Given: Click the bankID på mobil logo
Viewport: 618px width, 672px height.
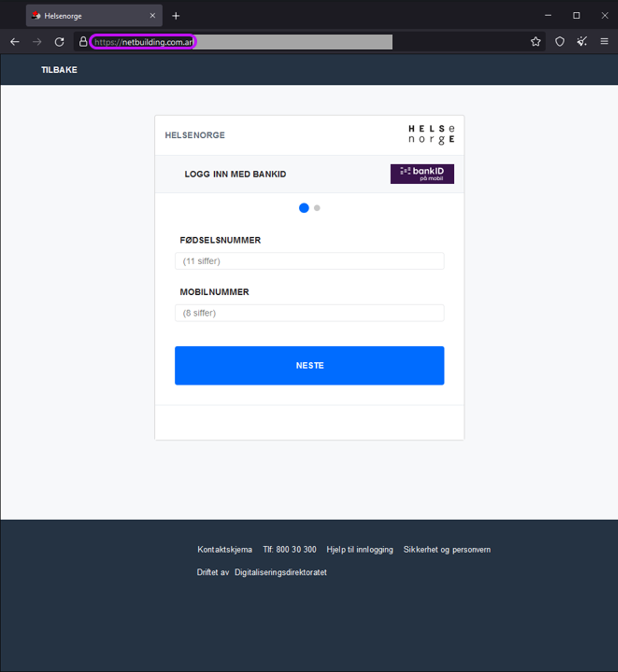Looking at the screenshot, I should click(x=422, y=174).
